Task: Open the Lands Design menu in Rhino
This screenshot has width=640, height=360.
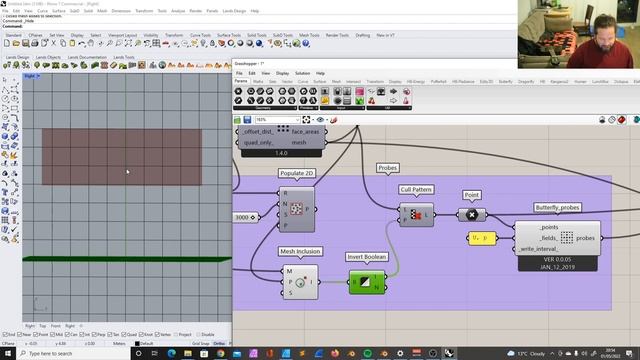Action: [234, 11]
